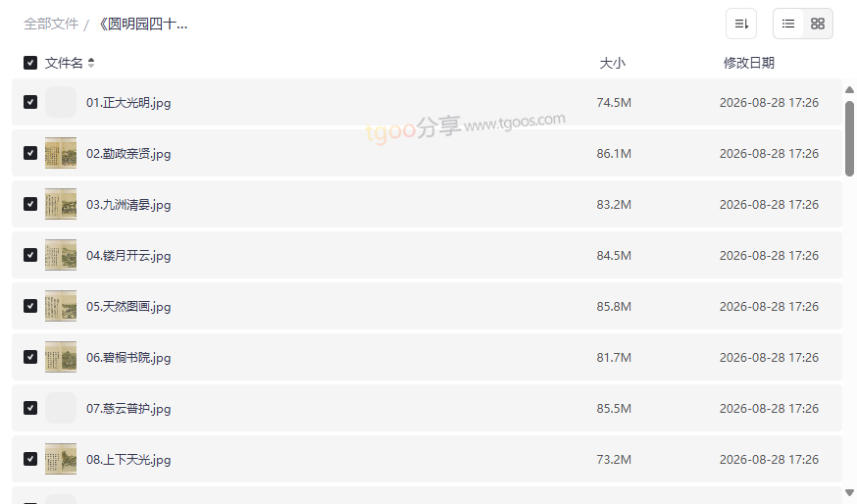The image size is (857, 504).
Task: Toggle the file name sort arrows
Action: click(x=91, y=63)
